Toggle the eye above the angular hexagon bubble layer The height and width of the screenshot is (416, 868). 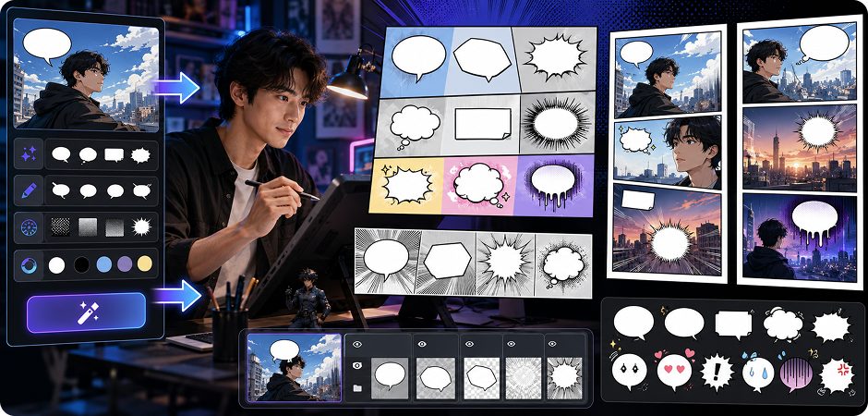(x=469, y=344)
